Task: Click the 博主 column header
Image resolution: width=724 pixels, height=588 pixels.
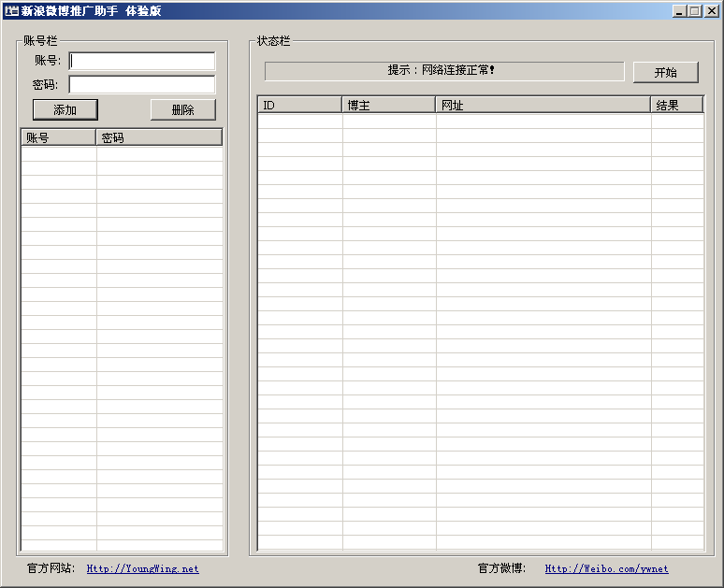Action: [389, 105]
